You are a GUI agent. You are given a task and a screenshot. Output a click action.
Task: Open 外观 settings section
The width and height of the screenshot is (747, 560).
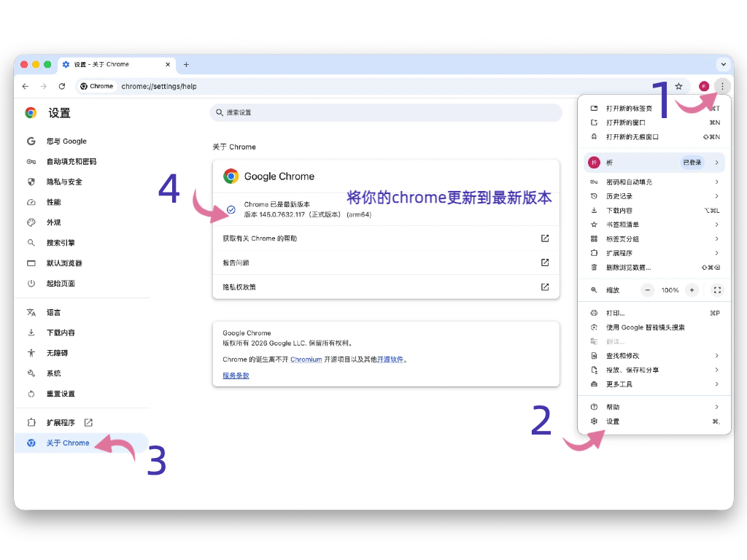[x=53, y=222]
